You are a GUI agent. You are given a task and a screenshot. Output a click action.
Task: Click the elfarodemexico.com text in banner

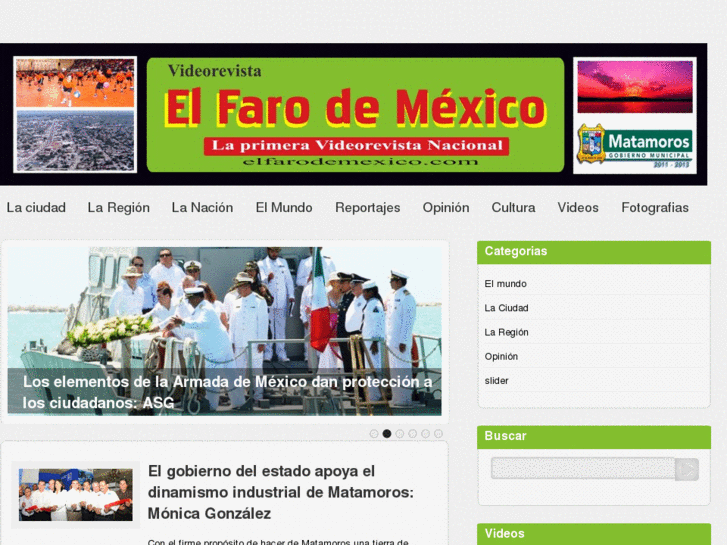(360, 162)
